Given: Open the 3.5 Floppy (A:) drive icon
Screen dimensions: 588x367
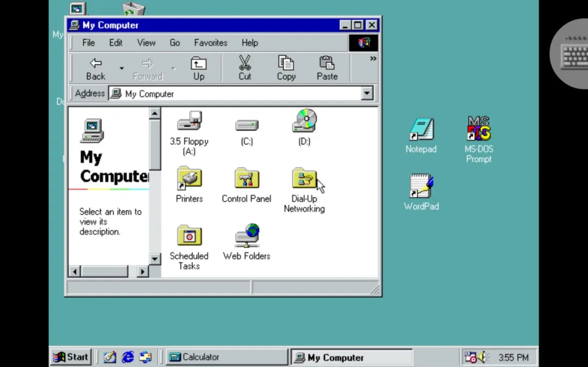Looking at the screenshot, I should [x=189, y=122].
